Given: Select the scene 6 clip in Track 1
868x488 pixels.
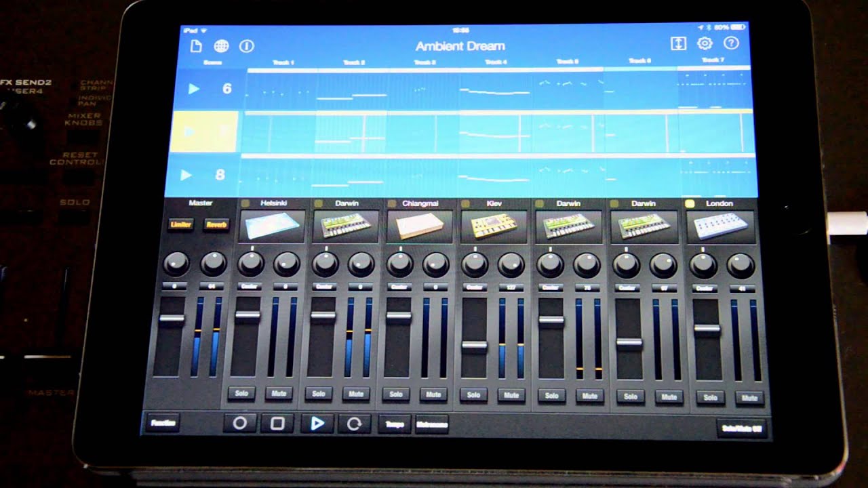Looking at the screenshot, I should coord(281,90).
